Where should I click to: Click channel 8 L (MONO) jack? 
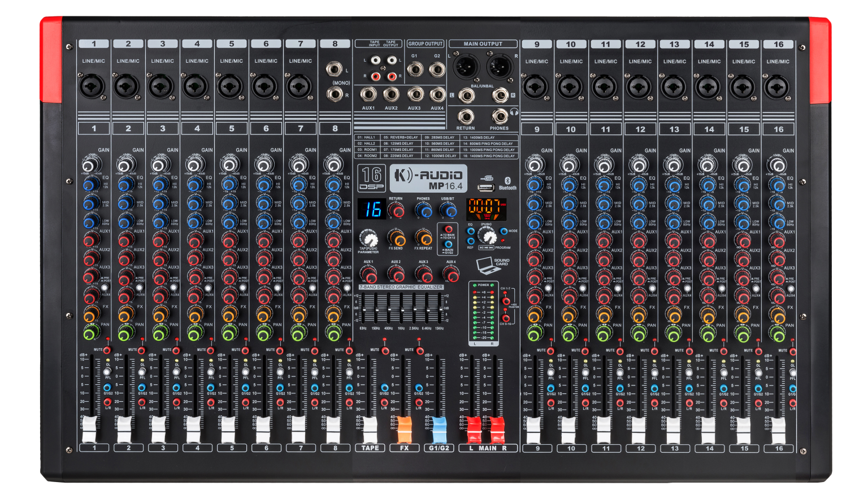click(x=334, y=69)
